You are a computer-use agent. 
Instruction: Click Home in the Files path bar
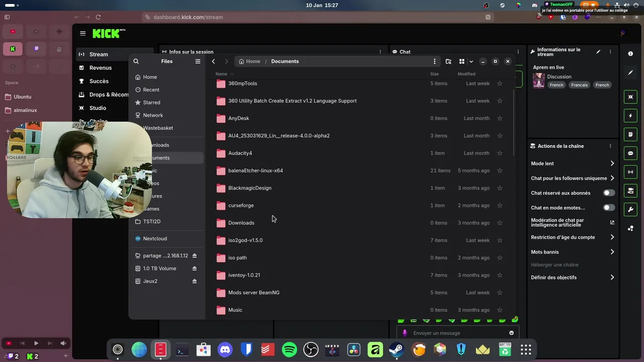click(250, 61)
